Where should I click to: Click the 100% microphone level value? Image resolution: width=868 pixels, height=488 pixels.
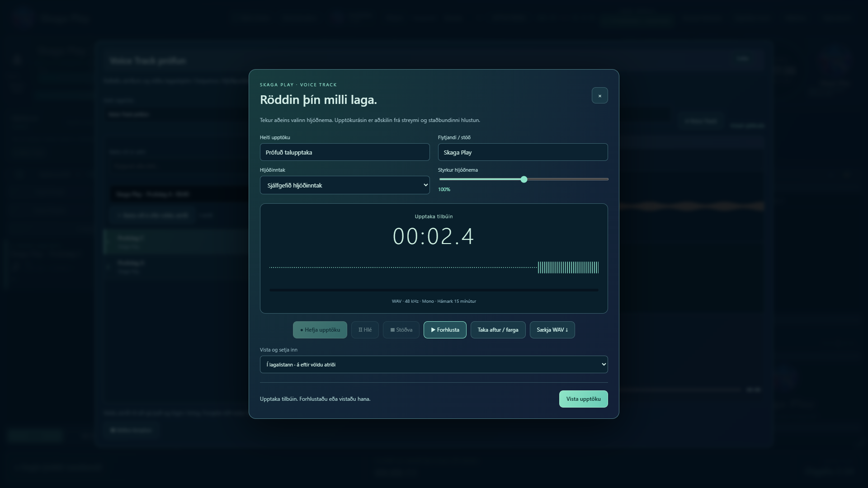point(444,190)
